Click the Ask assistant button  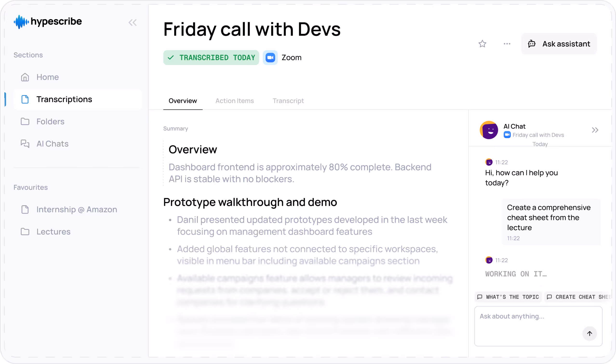point(559,44)
